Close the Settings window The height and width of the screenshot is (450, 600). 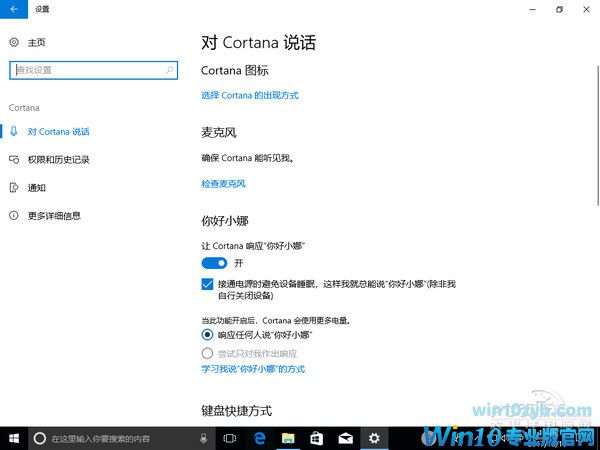coord(586,10)
